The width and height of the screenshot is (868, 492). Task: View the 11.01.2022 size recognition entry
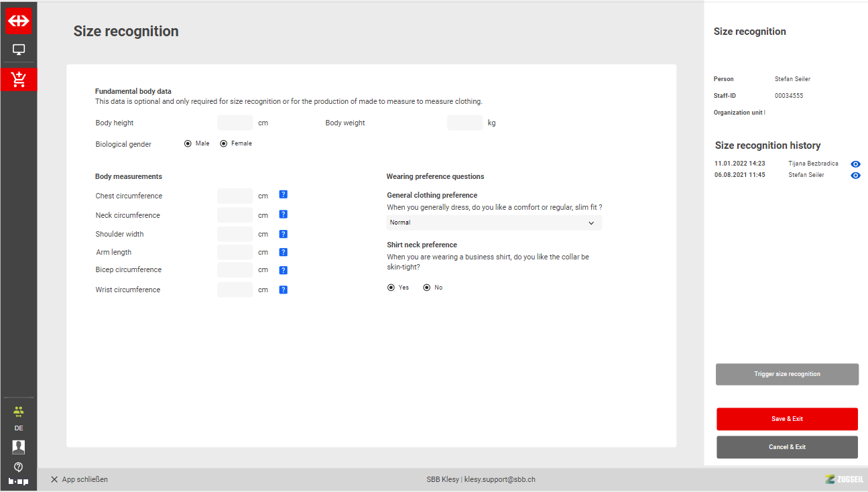click(x=855, y=164)
